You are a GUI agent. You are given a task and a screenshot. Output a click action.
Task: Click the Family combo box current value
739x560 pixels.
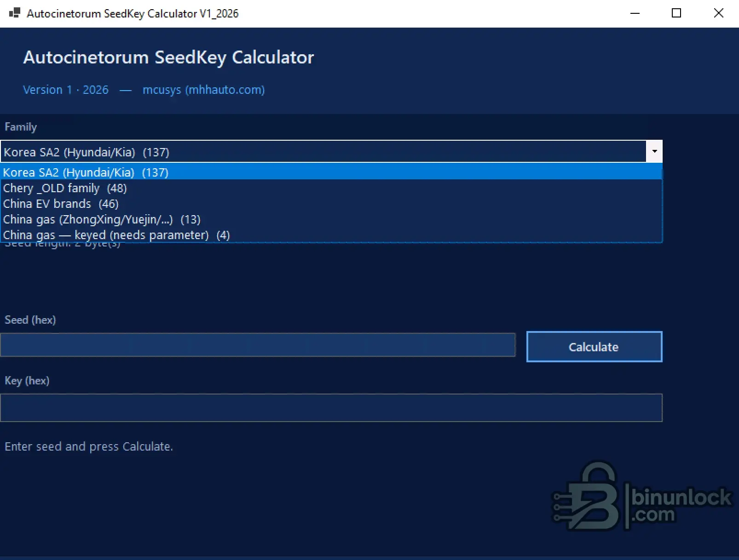(x=323, y=152)
